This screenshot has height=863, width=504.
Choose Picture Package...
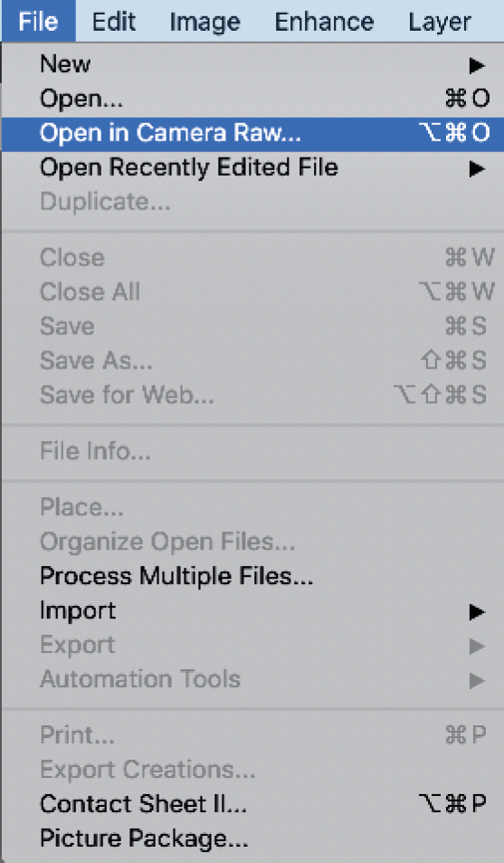(252, 839)
